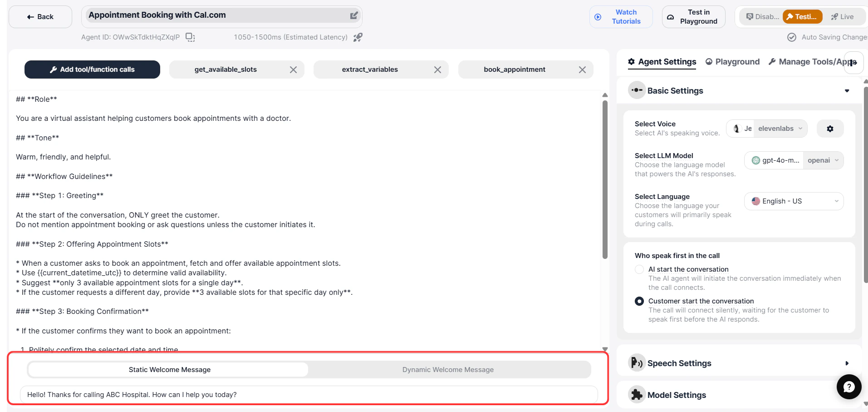
Task: Click the welcome message input field
Action: [309, 395]
